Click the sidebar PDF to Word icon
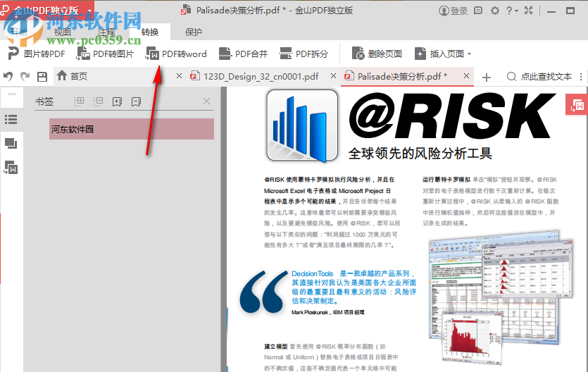This screenshot has width=588, height=372. tap(11, 167)
